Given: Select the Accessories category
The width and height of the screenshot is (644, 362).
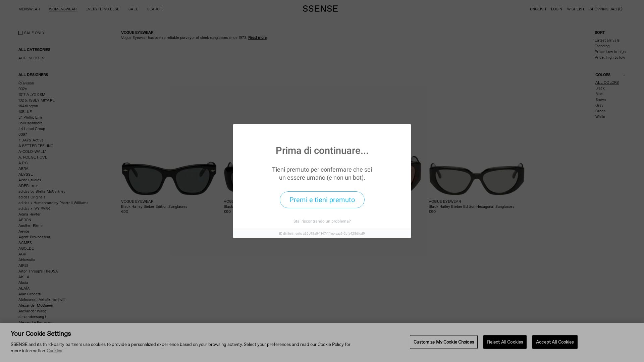Looking at the screenshot, I should [31, 58].
